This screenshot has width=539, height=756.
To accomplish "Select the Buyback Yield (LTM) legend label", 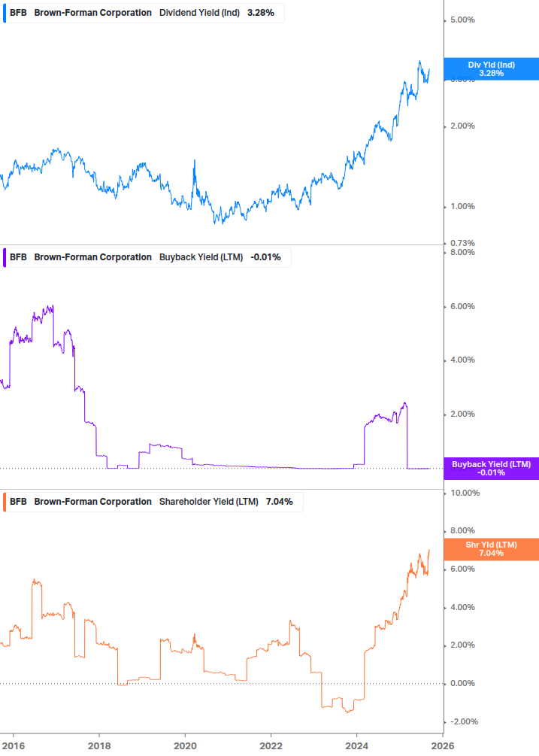I will click(201, 257).
